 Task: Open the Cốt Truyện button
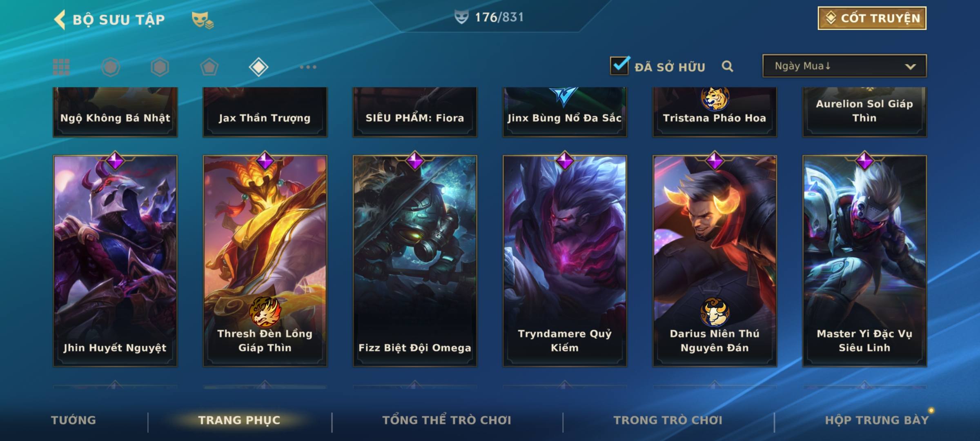872,18
